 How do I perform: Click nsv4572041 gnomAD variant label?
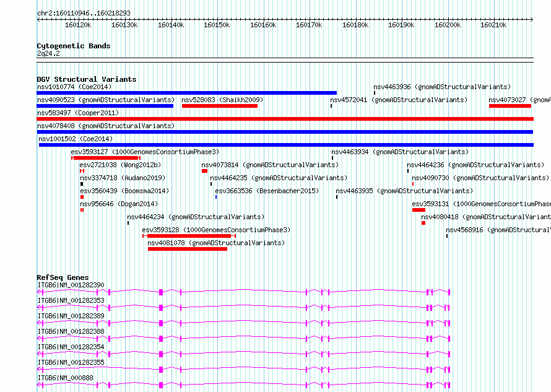click(399, 100)
